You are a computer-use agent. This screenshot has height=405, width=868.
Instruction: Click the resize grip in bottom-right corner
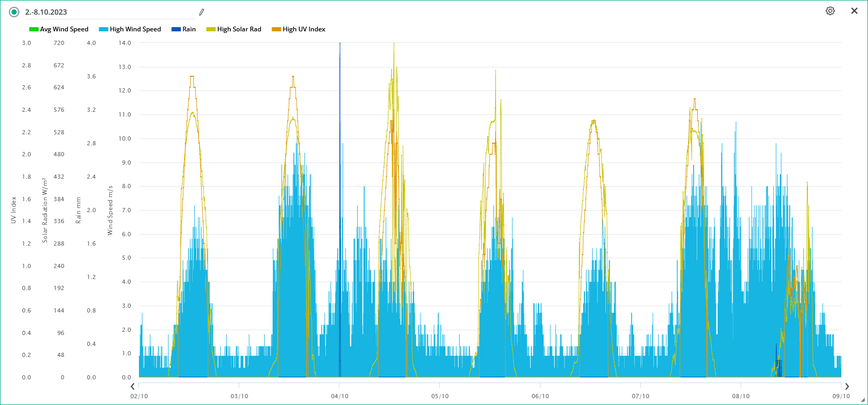[x=864, y=401]
